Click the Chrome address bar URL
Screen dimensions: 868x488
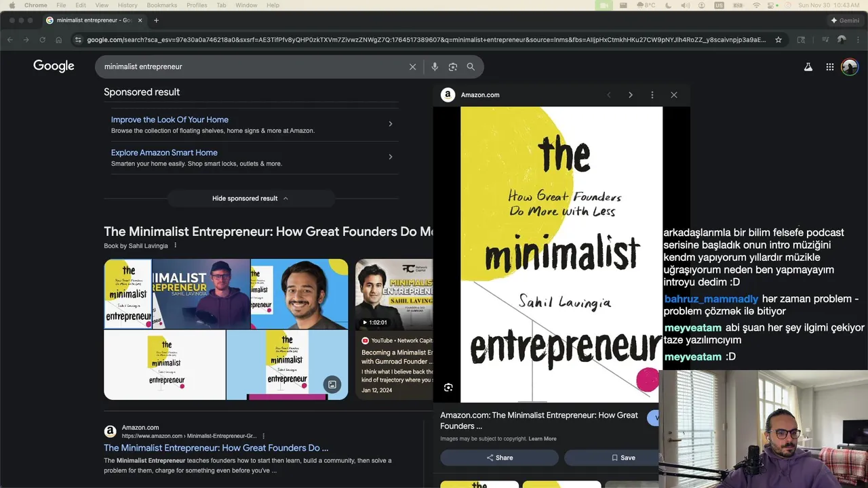pos(426,40)
